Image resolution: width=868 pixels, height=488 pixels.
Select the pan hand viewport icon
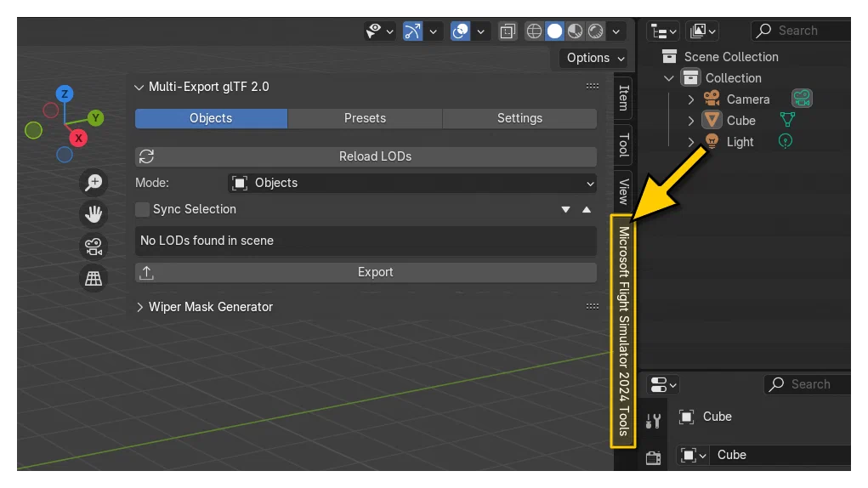click(94, 214)
